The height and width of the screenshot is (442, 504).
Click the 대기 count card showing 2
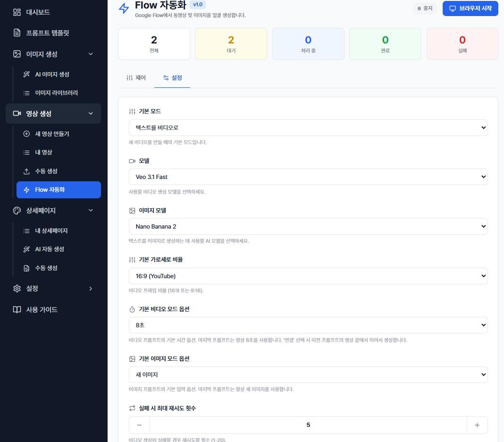coord(231,44)
